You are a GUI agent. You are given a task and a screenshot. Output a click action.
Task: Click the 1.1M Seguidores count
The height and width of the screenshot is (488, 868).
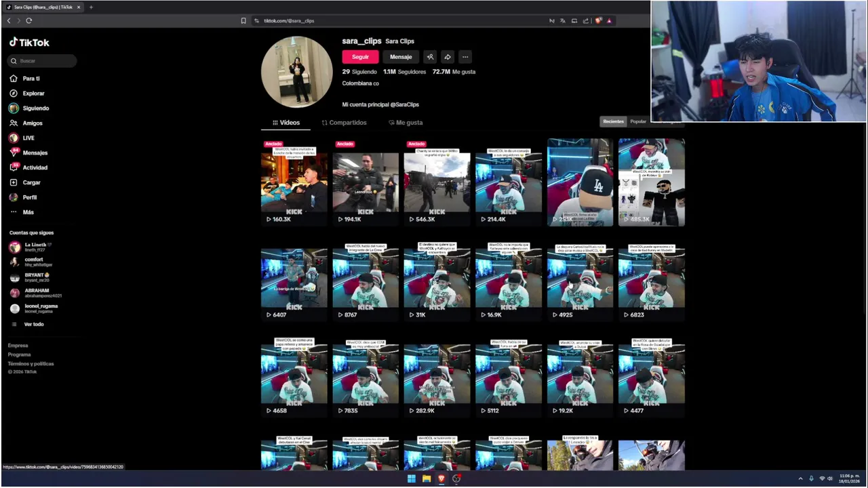click(x=404, y=72)
